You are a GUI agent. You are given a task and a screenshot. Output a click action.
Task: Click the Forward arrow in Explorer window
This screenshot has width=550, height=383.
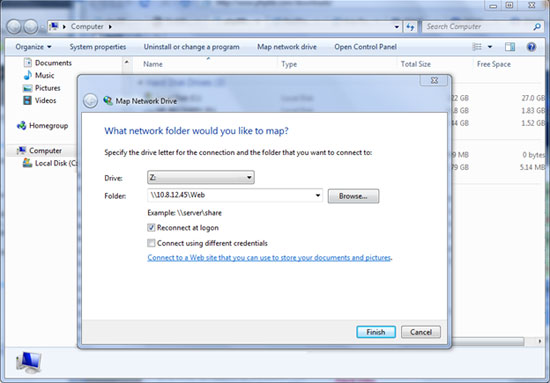(31, 27)
